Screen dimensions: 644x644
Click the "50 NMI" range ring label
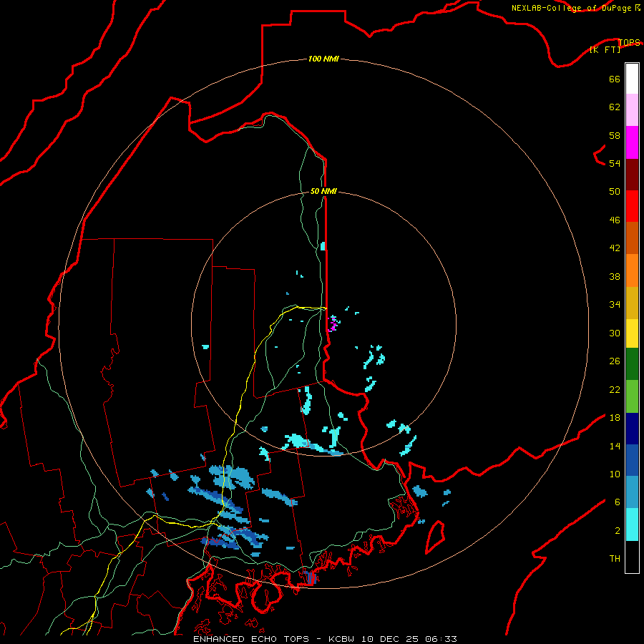[323, 191]
